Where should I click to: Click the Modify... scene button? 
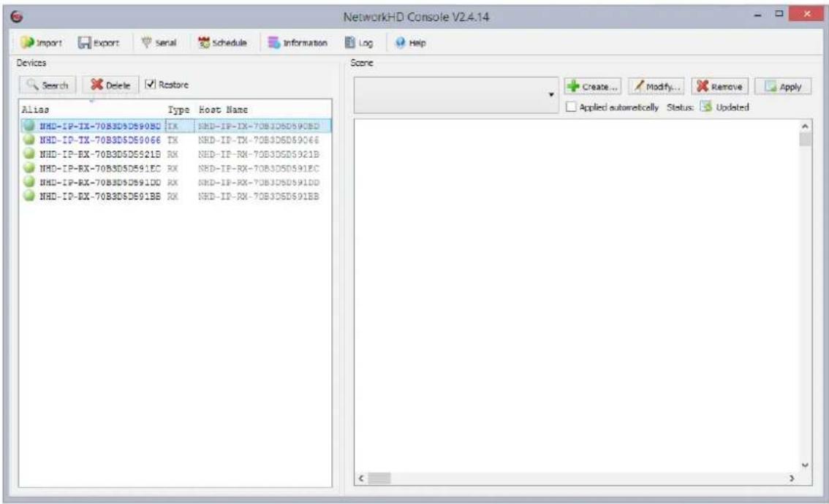point(656,87)
